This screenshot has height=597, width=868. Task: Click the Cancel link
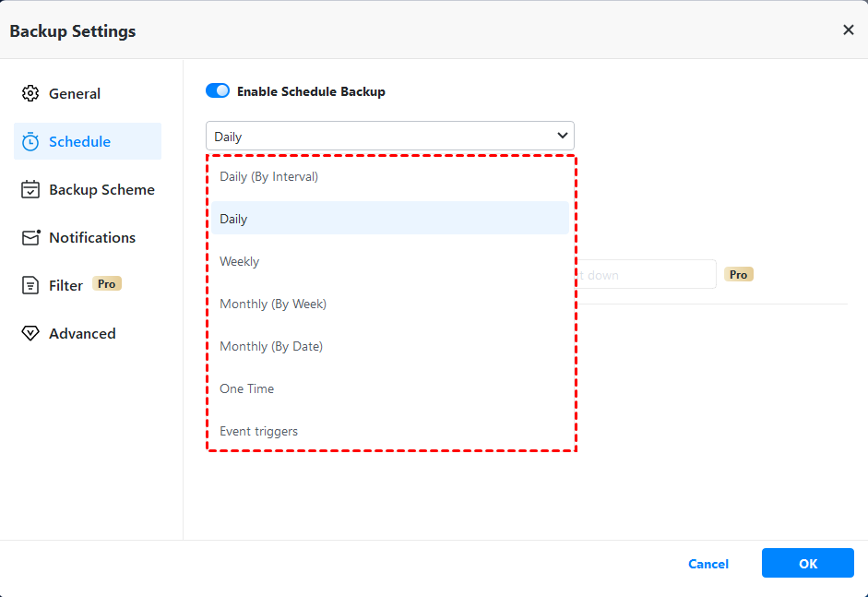[x=708, y=564]
